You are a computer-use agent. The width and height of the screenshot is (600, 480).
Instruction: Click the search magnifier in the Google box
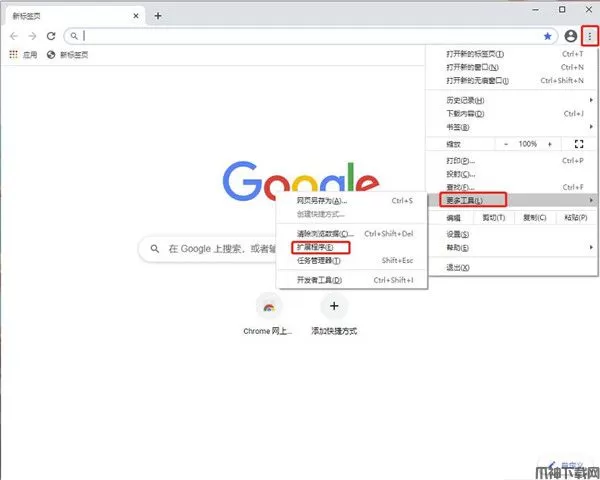(155, 249)
